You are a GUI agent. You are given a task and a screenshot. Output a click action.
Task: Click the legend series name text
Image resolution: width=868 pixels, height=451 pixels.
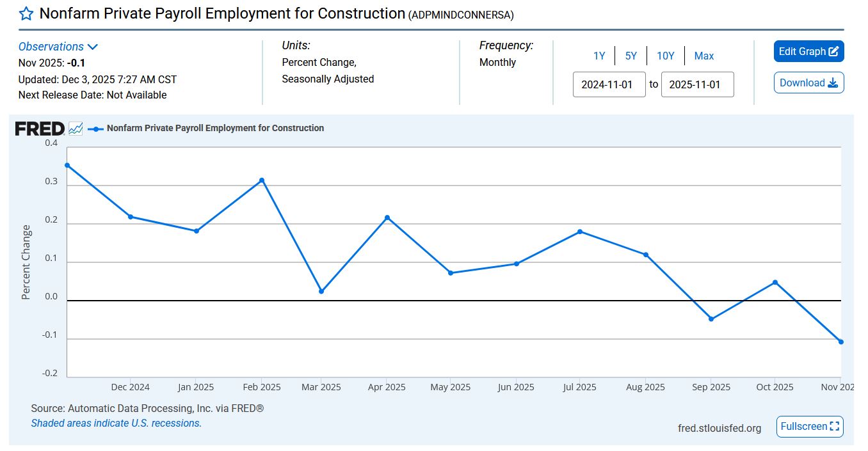coord(215,129)
